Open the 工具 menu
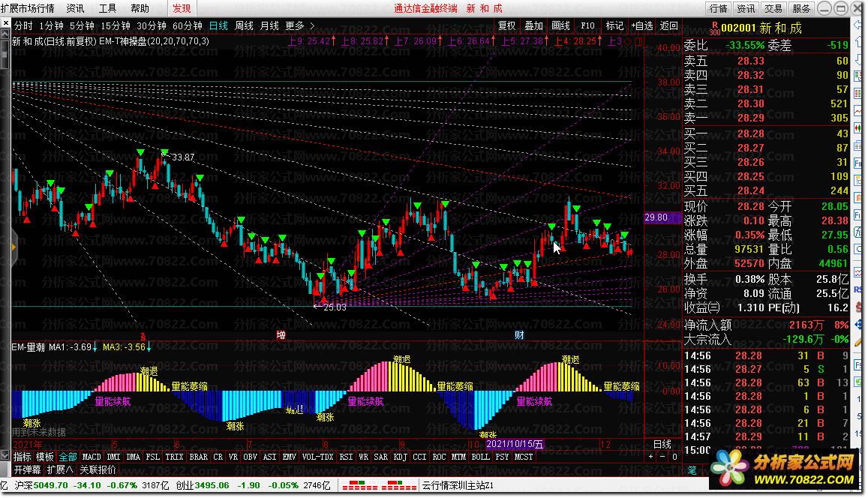 (x=107, y=8)
